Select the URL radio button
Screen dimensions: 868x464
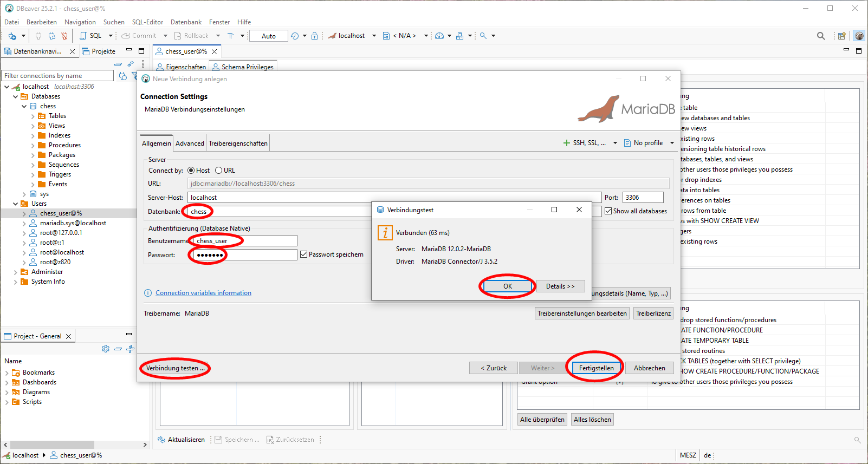click(x=219, y=171)
